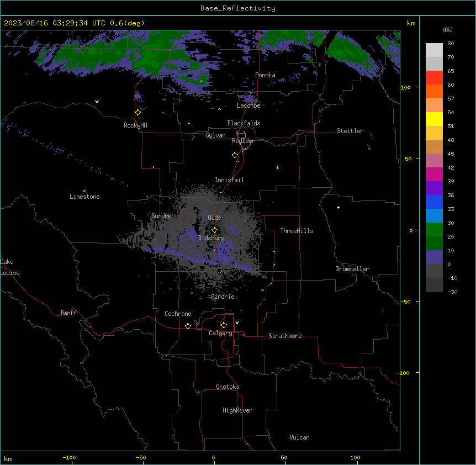
Task: Click the yellow diamond marker between Olds and Didsbury
Action: click(215, 230)
